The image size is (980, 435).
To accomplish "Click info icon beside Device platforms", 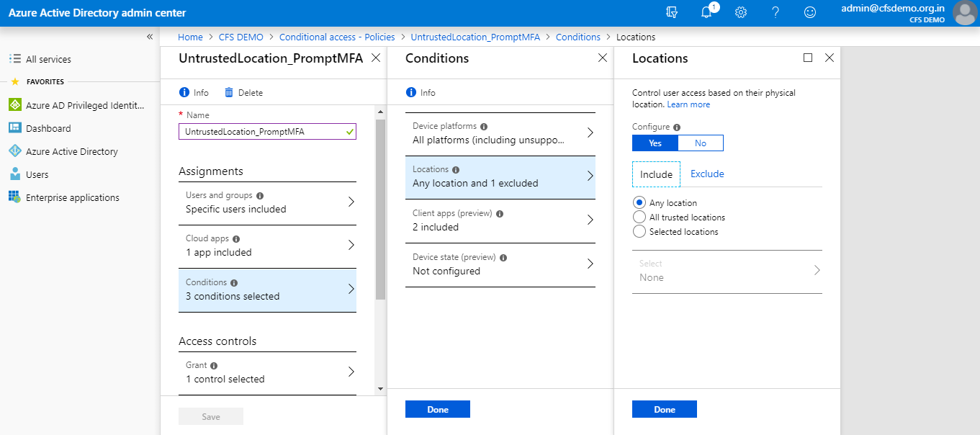I will pos(484,126).
